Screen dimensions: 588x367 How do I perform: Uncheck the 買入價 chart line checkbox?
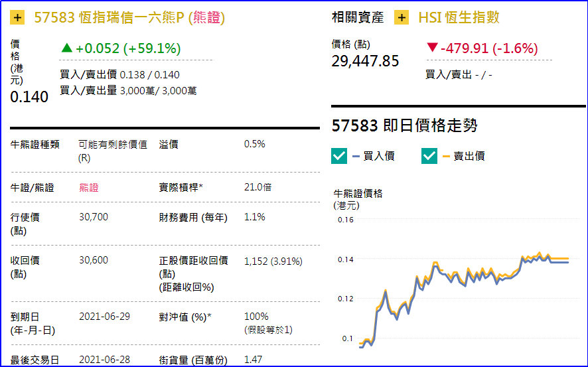pos(339,156)
